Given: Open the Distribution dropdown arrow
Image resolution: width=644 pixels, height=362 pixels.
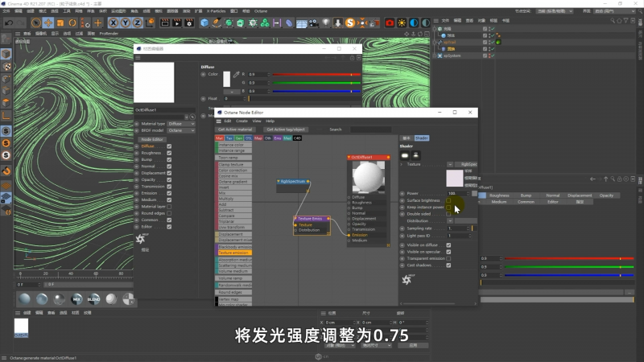Looking at the screenshot, I should click(x=450, y=220).
